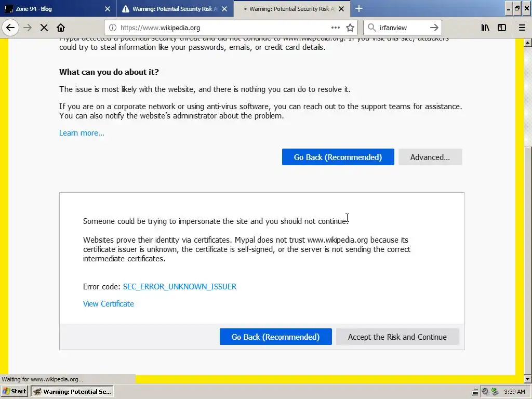Open the View Certificate link
The image size is (532, 399).
coord(109,304)
